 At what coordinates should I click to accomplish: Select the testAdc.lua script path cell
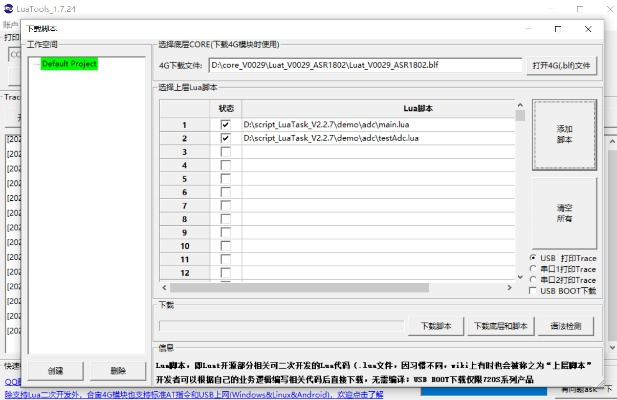tap(378, 138)
